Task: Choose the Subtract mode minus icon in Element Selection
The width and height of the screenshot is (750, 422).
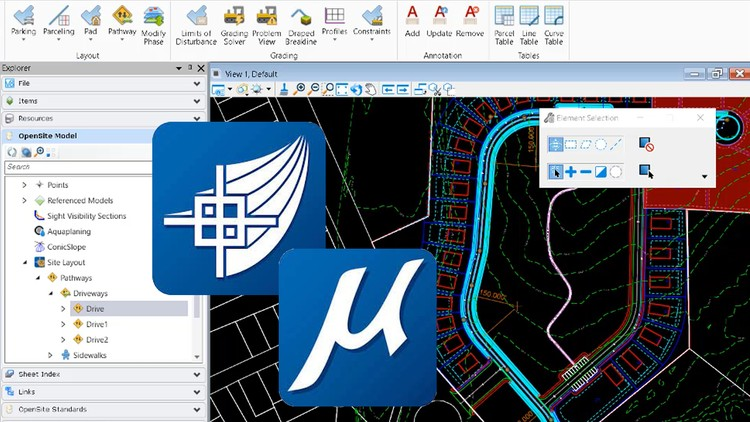Action: 586,172
